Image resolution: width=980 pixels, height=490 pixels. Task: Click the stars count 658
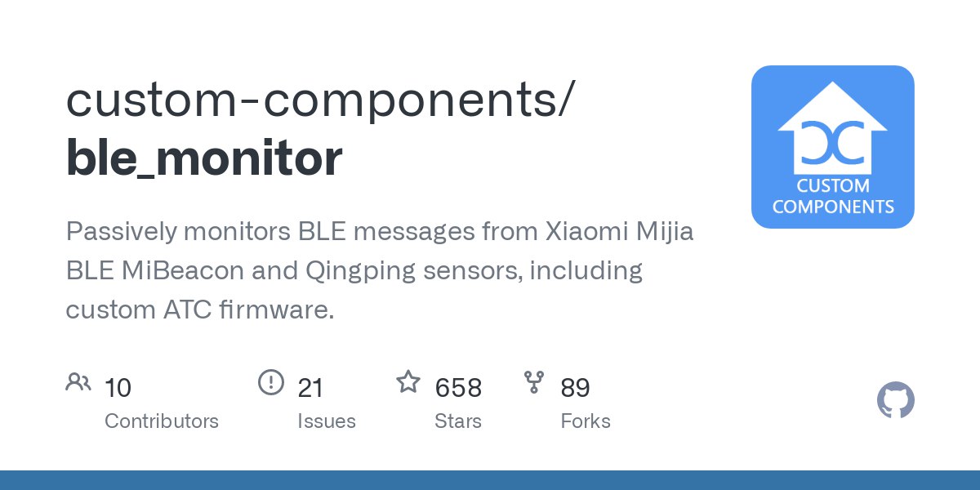click(x=458, y=387)
